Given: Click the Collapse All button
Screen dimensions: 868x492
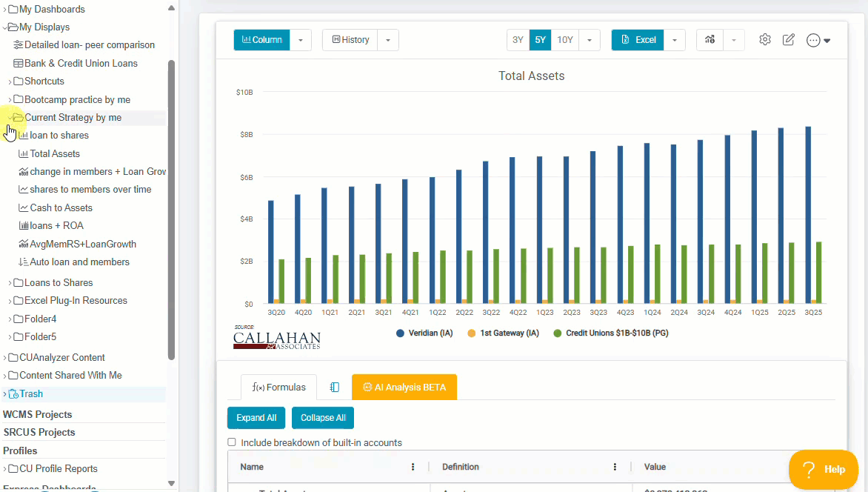Looking at the screenshot, I should point(323,418).
